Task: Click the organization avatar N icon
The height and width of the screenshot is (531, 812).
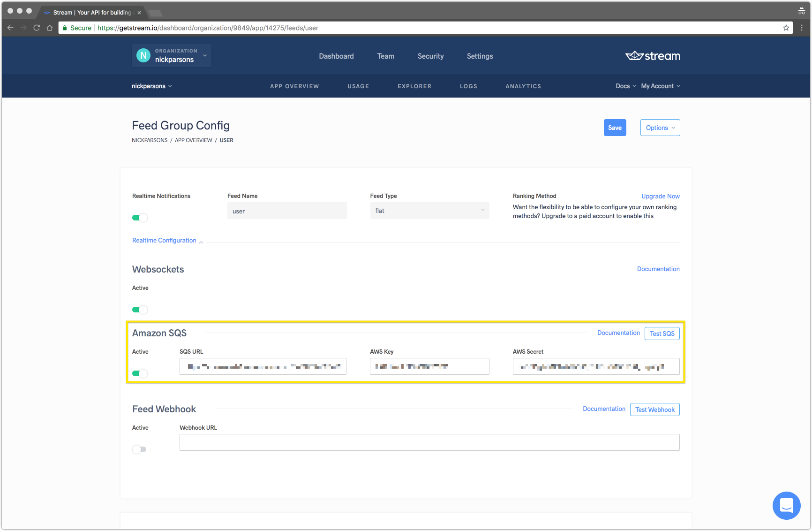Action: 143,55
